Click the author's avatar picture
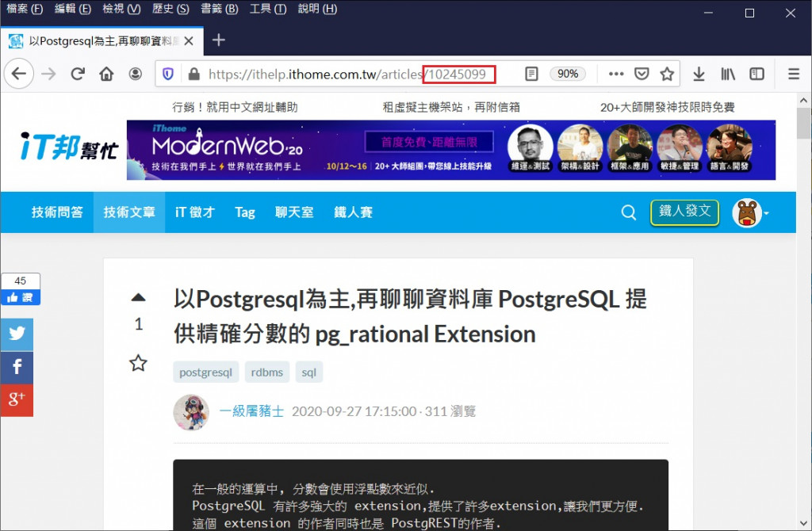Screen dimensions: 812x531 [191, 412]
